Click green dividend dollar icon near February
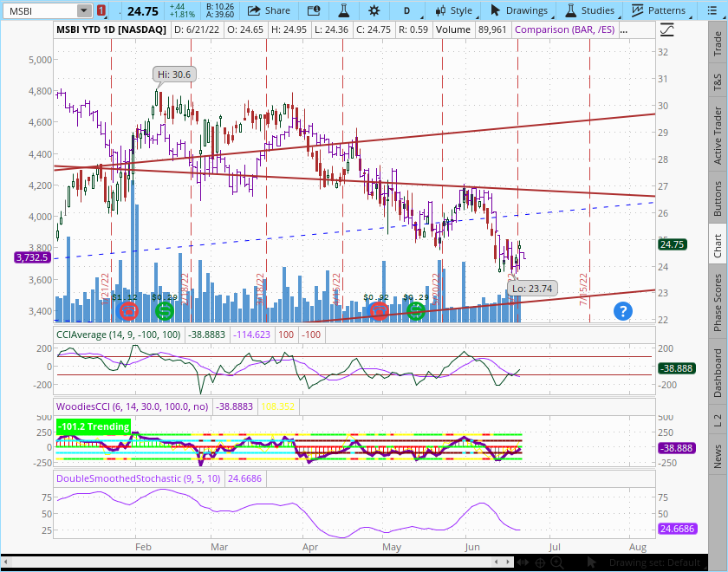The height and width of the screenshot is (572, 728). coord(165,310)
